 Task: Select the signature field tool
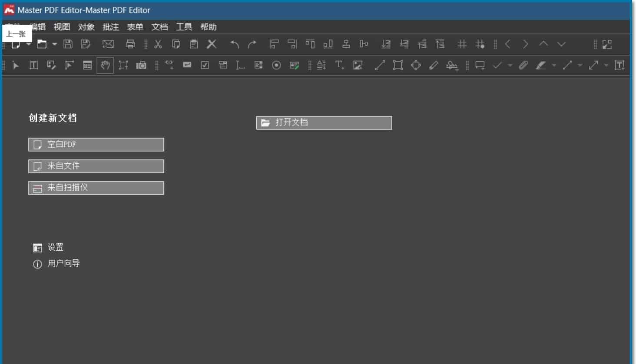pos(294,65)
